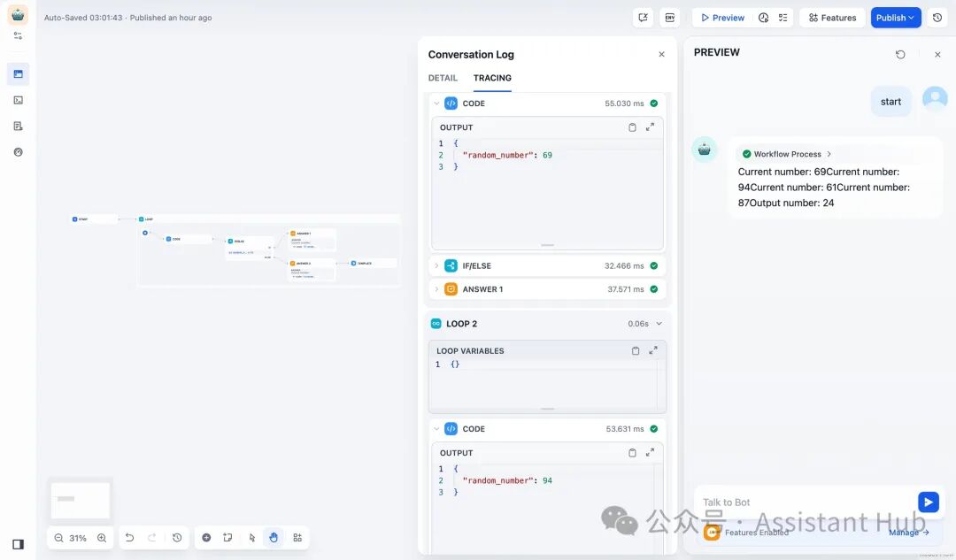Select the pointer mode tool

pyautogui.click(x=251, y=538)
